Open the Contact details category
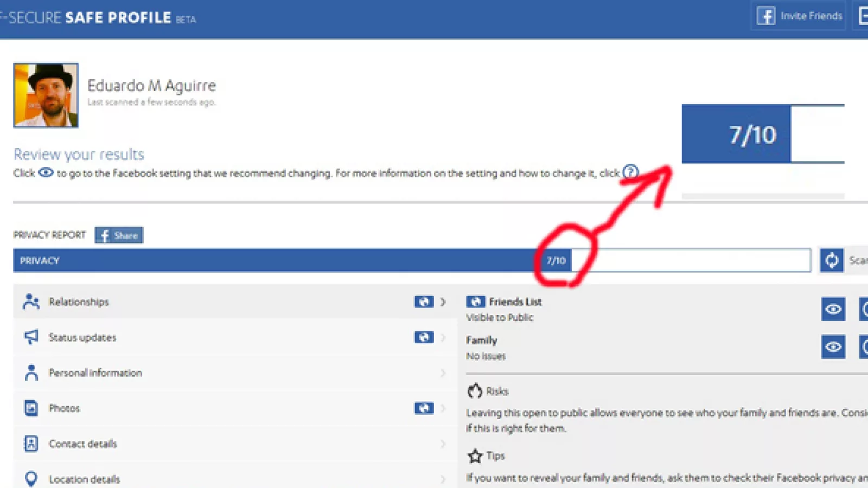868x488 pixels. 83,444
